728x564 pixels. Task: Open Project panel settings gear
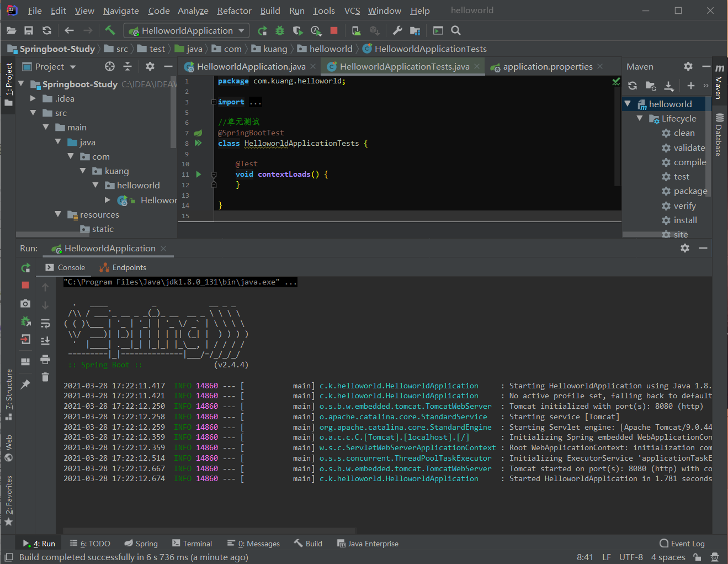(x=150, y=66)
